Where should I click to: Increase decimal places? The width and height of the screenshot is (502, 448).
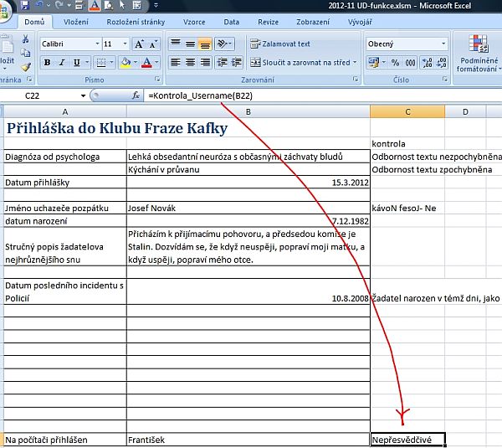pyautogui.click(x=427, y=62)
